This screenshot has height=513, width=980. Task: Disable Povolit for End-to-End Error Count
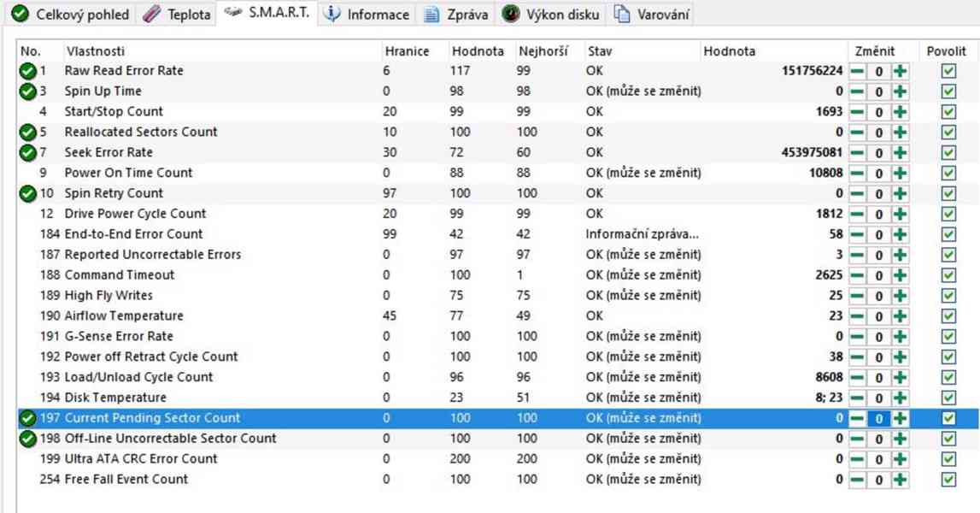click(948, 234)
